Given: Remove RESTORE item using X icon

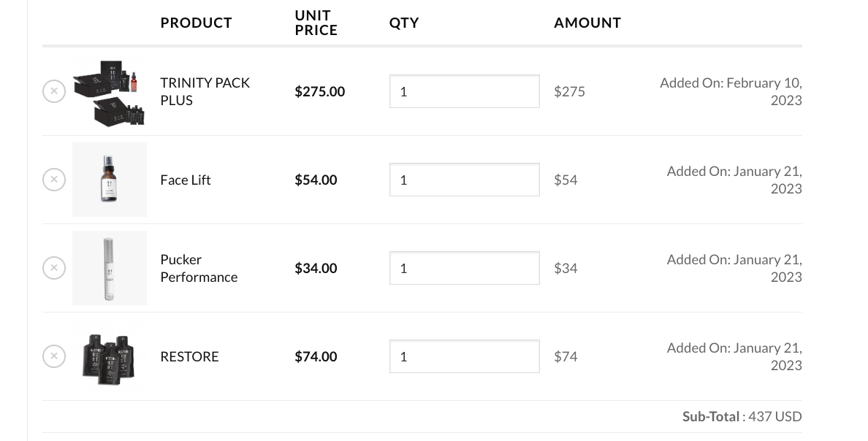Looking at the screenshot, I should pyautogui.click(x=54, y=356).
